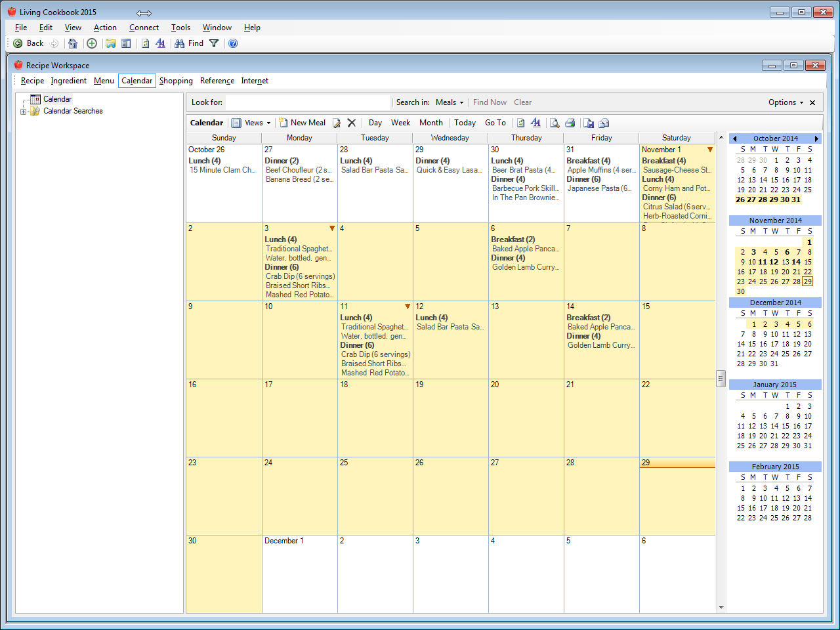Viewport: 840px width, 630px height.
Task: Select the vertical scrollbar thumb of calendar
Action: click(721, 379)
